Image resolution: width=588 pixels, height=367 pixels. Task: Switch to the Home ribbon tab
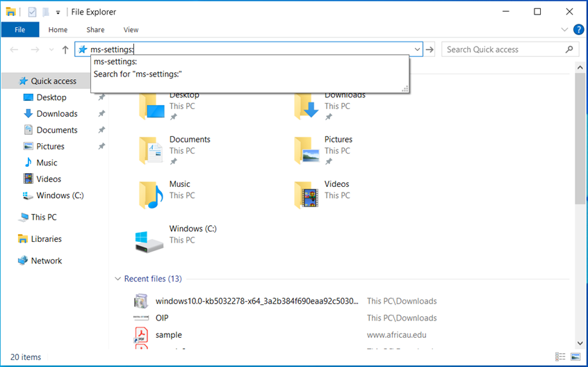coord(58,30)
